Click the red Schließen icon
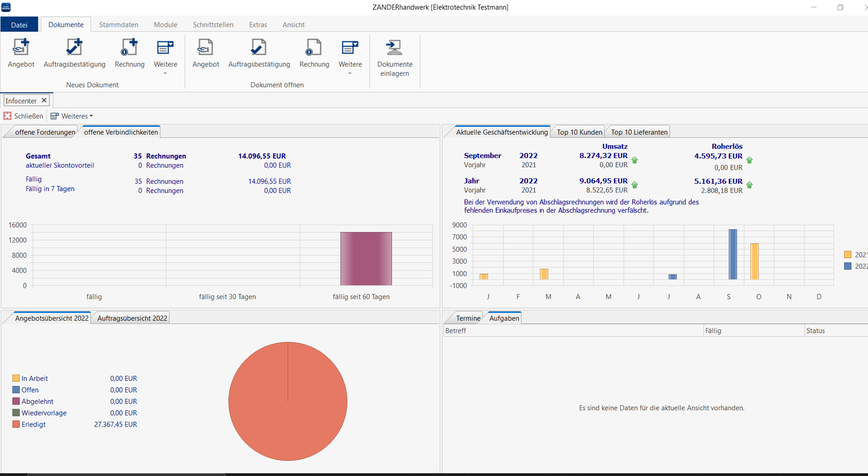This screenshot has height=476, width=868. 7,116
